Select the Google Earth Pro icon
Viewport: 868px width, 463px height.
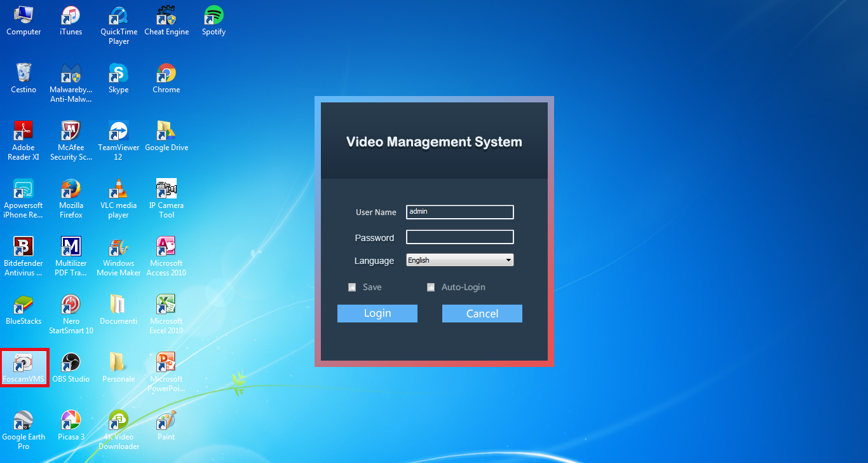(x=24, y=431)
